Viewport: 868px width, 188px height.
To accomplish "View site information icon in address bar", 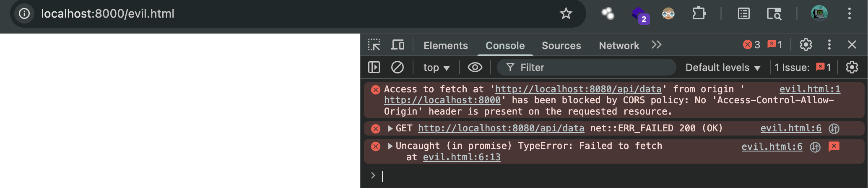I will point(24,13).
